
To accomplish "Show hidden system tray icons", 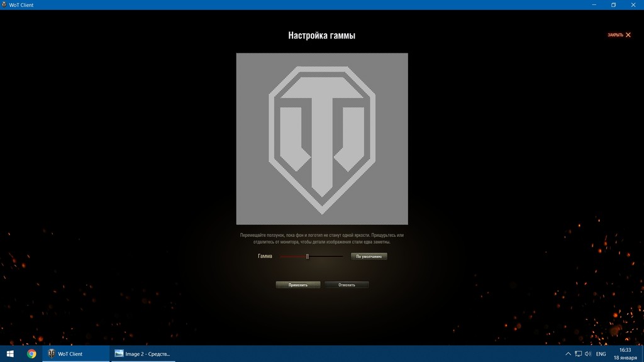I will click(x=568, y=354).
